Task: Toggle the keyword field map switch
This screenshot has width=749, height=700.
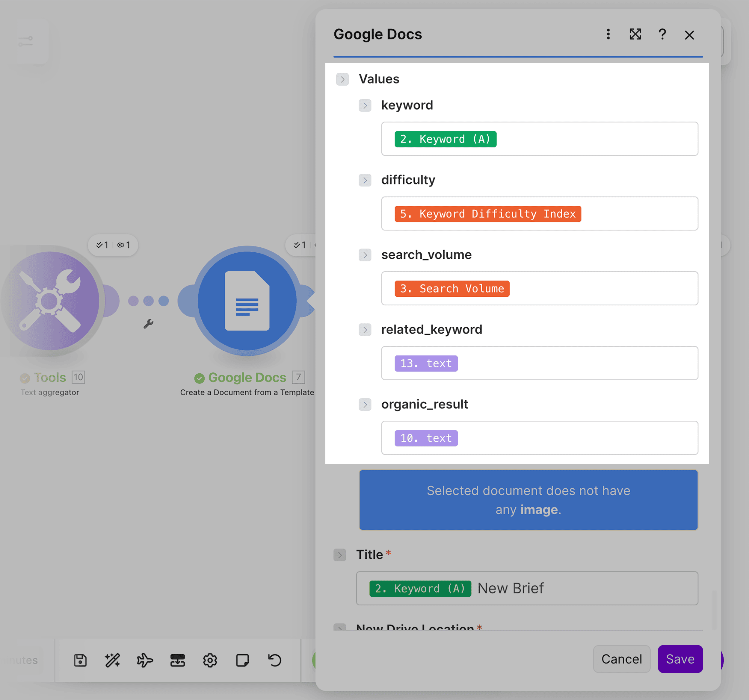Action: click(x=365, y=105)
